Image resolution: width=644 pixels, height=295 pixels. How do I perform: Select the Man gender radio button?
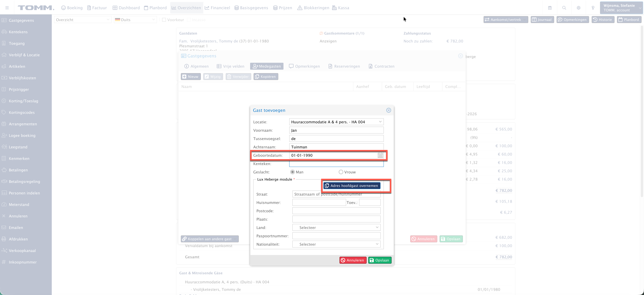[x=292, y=172]
